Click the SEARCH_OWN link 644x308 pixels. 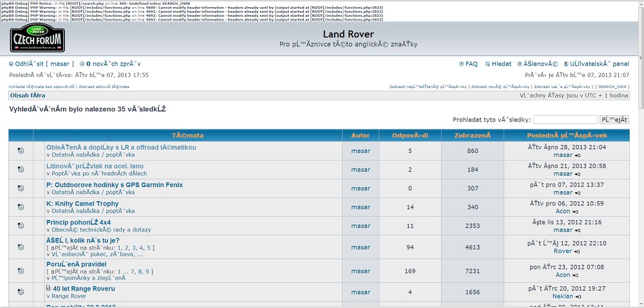pos(612,86)
